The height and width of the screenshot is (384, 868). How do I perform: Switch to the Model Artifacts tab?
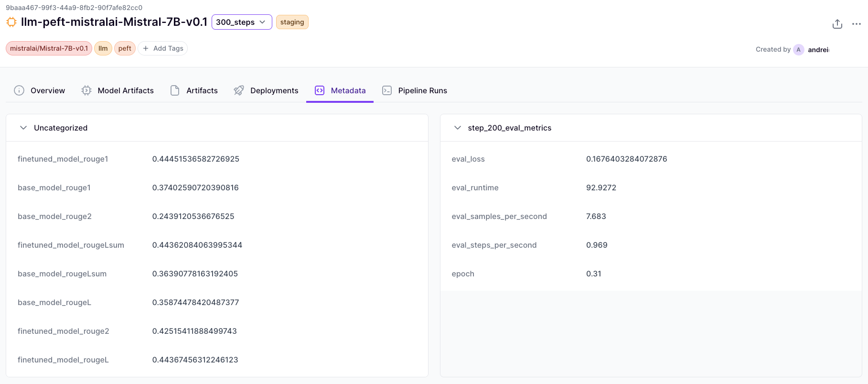[118, 90]
